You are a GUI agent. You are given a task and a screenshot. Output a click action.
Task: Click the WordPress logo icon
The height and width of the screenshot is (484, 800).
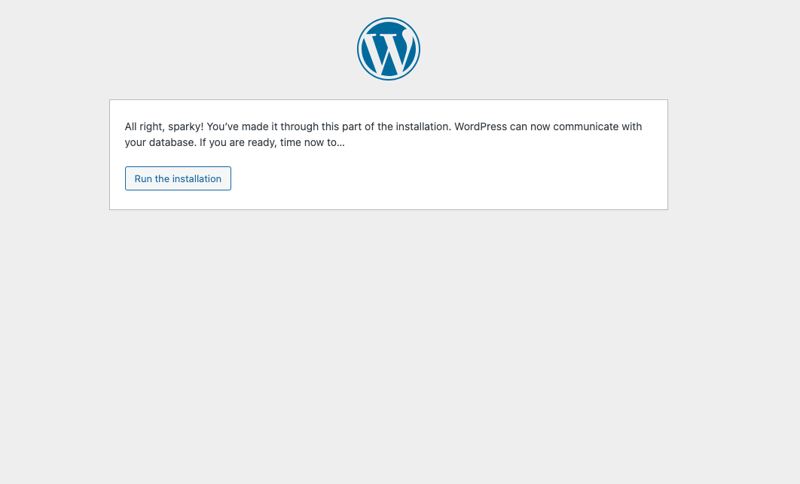tap(388, 49)
